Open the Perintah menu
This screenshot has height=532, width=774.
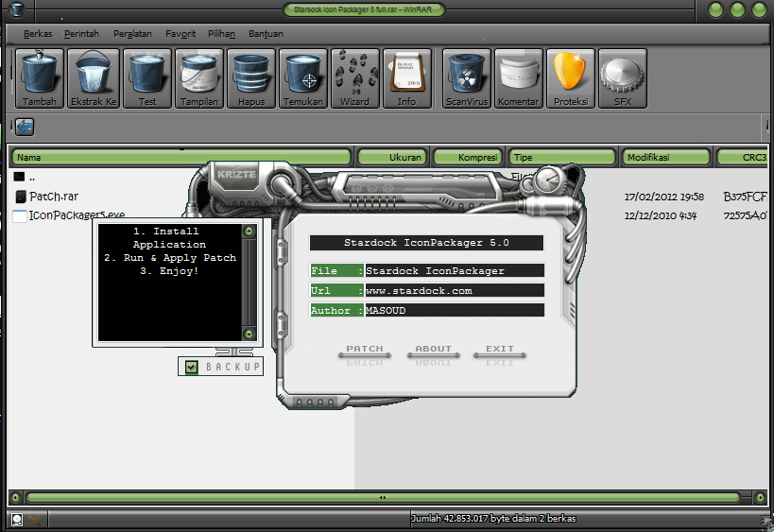coord(81,34)
